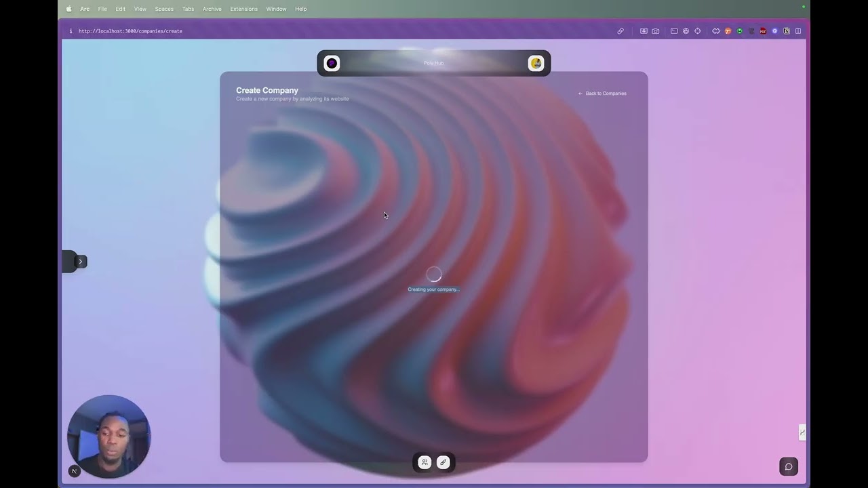Open the Tabs menu
This screenshot has height=488, width=868.
click(189, 9)
